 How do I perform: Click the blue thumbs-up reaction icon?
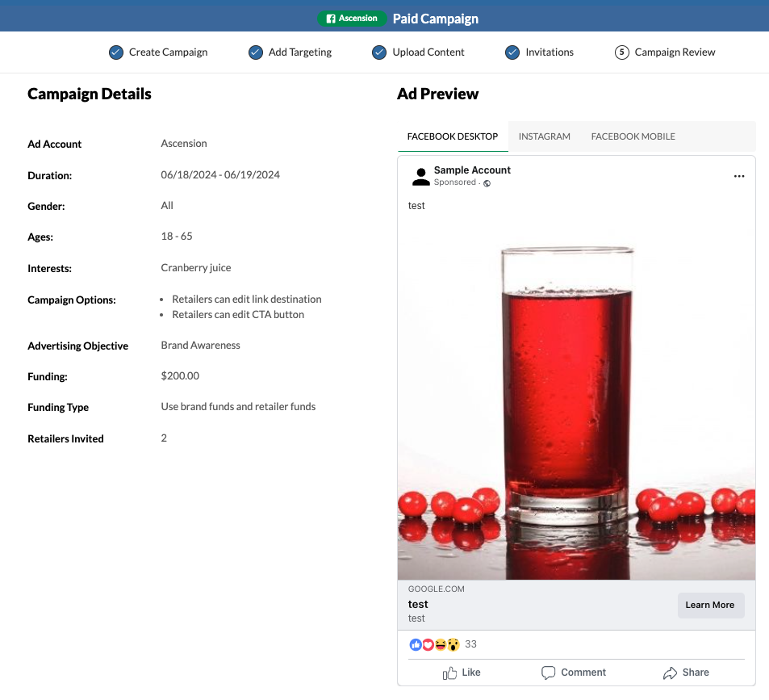416,644
